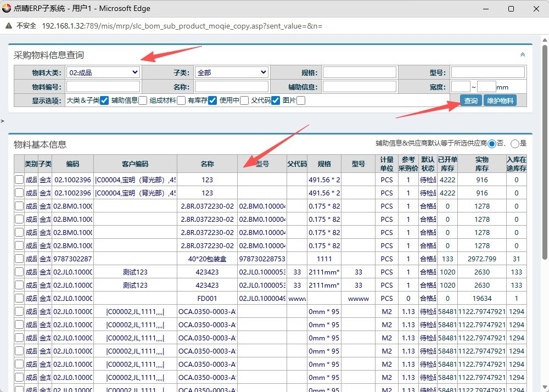The width and height of the screenshot is (549, 392).
Task: Click the 实物库存 column header
Action: pos(482,164)
